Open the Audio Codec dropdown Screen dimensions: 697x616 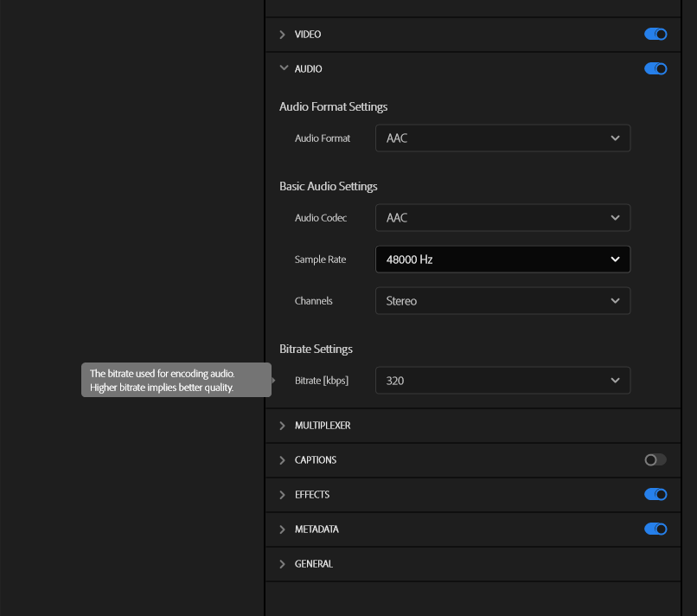pyautogui.click(x=502, y=218)
